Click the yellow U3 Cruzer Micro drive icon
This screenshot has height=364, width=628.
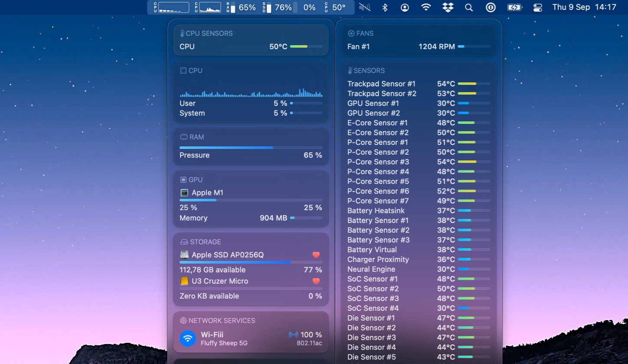[x=184, y=281]
